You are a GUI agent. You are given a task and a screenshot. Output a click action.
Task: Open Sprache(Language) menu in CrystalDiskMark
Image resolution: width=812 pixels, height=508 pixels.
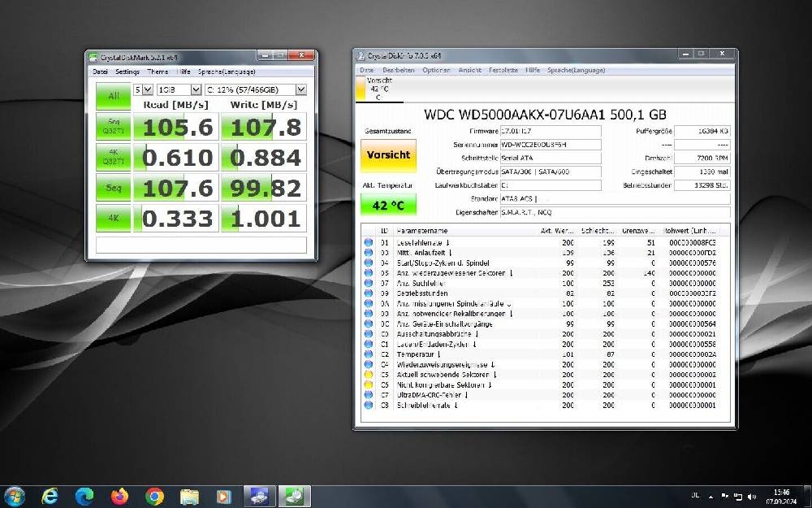tap(227, 72)
